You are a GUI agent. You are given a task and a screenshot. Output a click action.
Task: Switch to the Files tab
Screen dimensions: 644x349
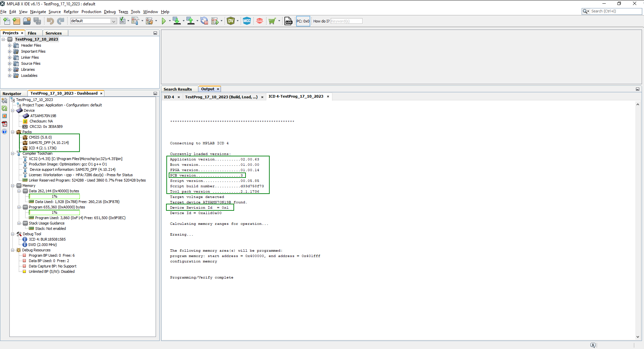pos(32,33)
